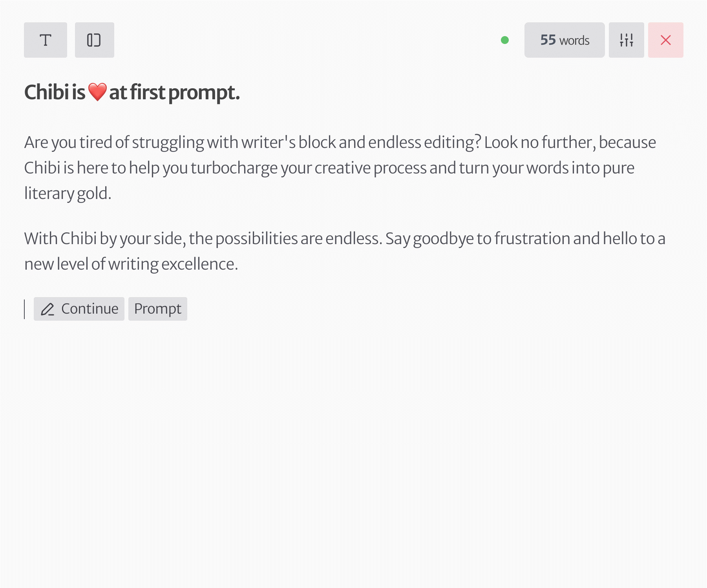Place cursor in the title after "prompt."

click(x=240, y=93)
